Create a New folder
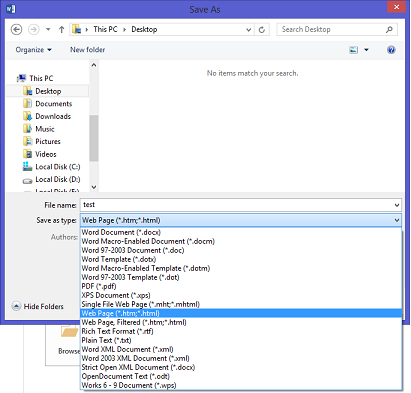Screen dimensions: 411x393 click(x=87, y=50)
